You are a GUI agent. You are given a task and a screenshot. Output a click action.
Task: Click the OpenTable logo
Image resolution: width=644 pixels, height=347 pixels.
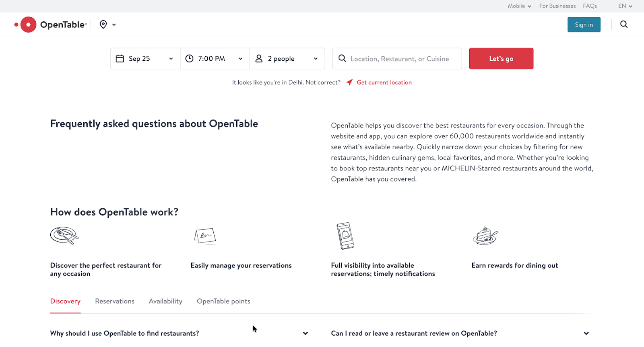50,25
